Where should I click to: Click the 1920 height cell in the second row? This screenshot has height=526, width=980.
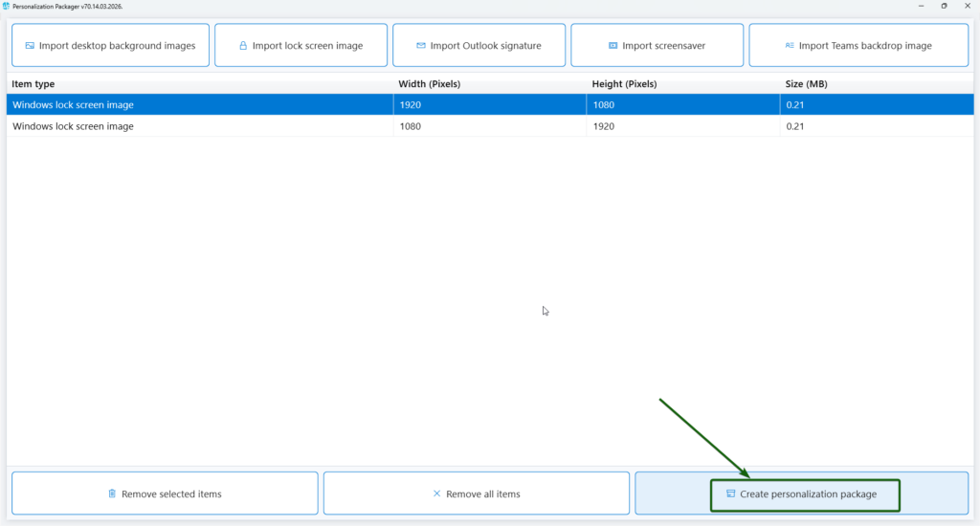click(x=603, y=126)
